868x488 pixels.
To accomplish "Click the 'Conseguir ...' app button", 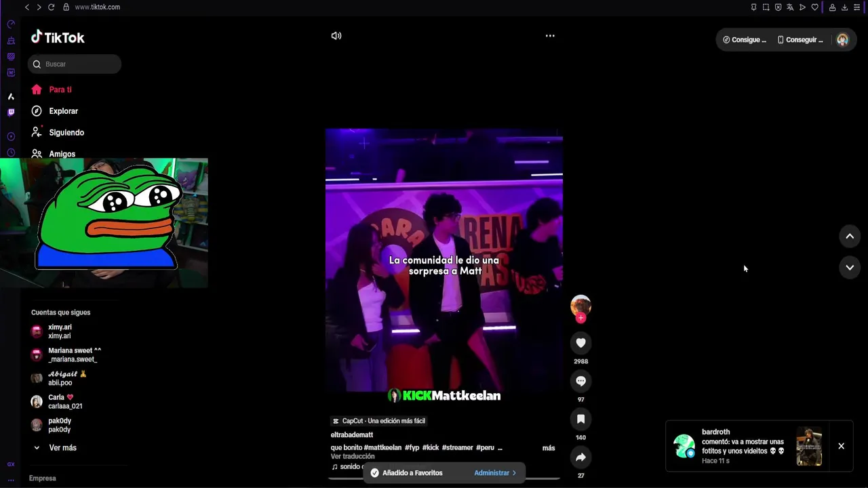I will (800, 40).
